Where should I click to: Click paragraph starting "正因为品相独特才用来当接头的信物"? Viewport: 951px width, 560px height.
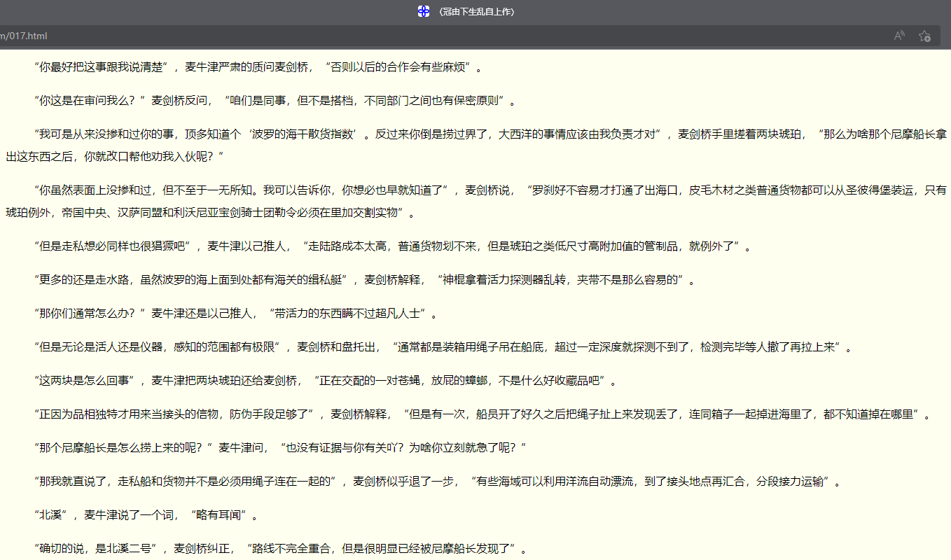(483, 414)
